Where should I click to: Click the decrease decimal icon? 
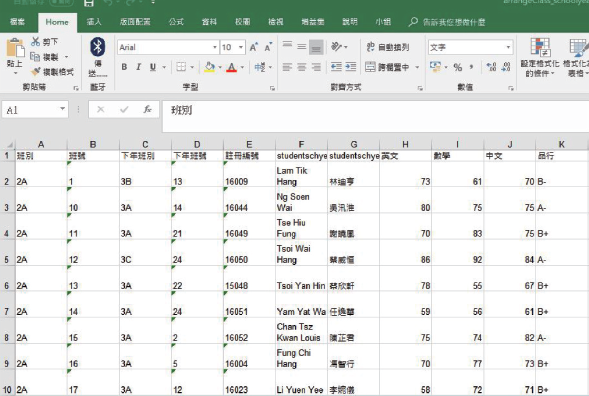506,67
